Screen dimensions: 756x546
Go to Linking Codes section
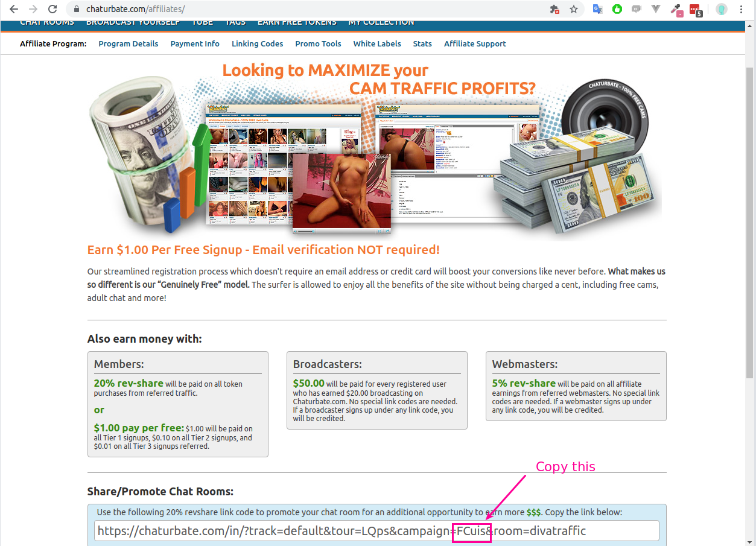(257, 43)
